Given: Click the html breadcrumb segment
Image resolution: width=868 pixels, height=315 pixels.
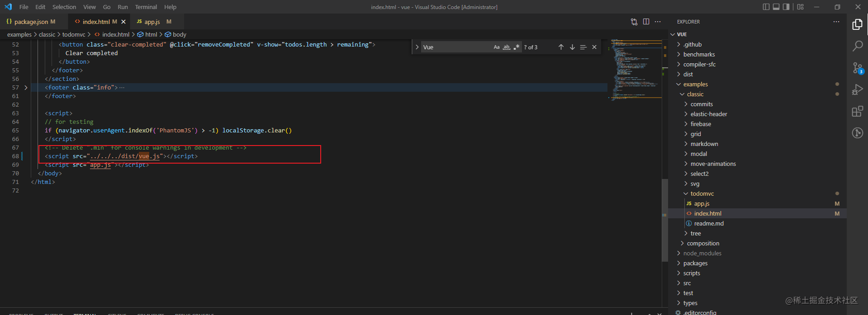Looking at the screenshot, I should pyautogui.click(x=147, y=34).
